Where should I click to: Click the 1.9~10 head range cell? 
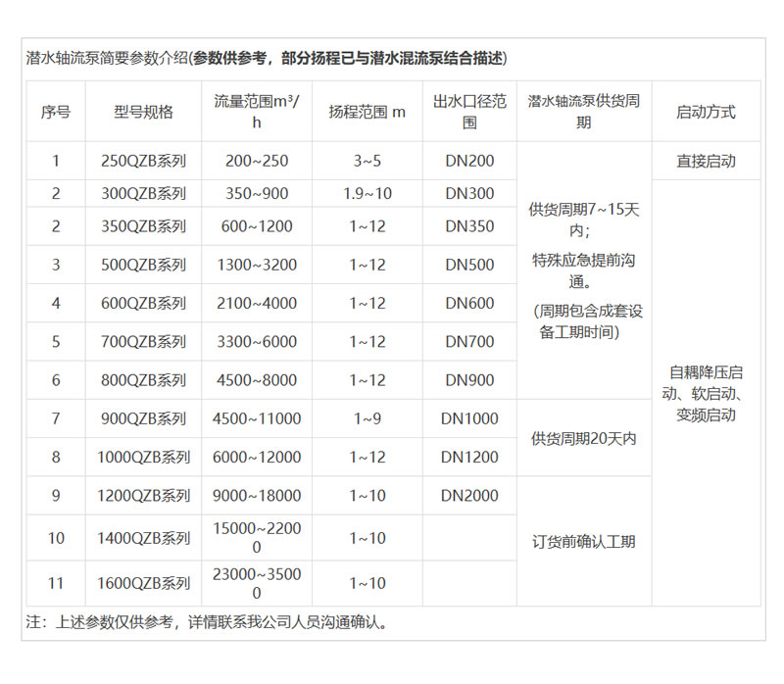tap(367, 194)
